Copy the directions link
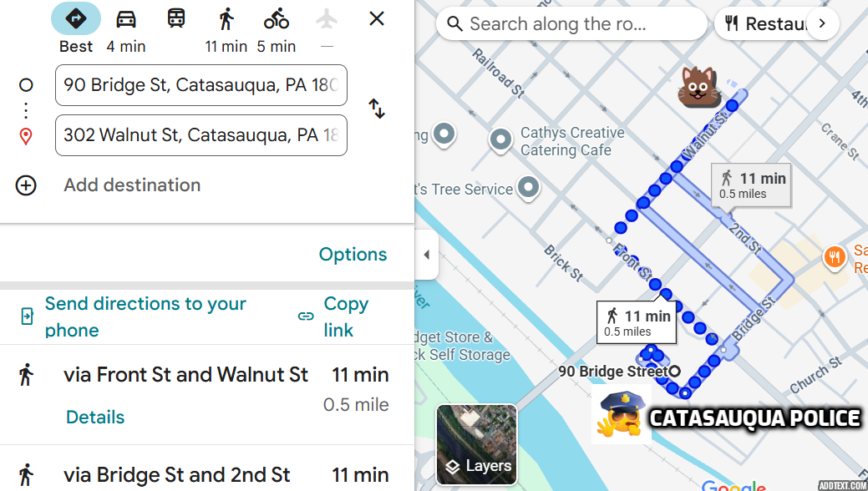The image size is (868, 491). pos(345,316)
